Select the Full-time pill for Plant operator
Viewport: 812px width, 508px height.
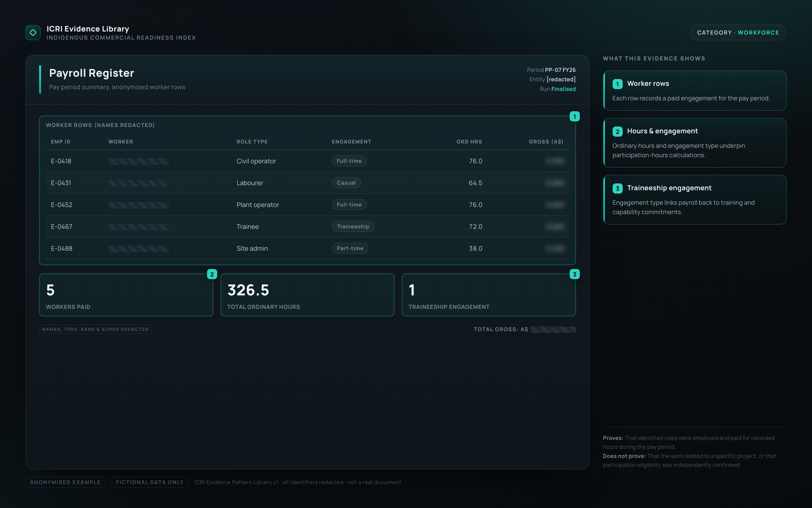pos(349,205)
